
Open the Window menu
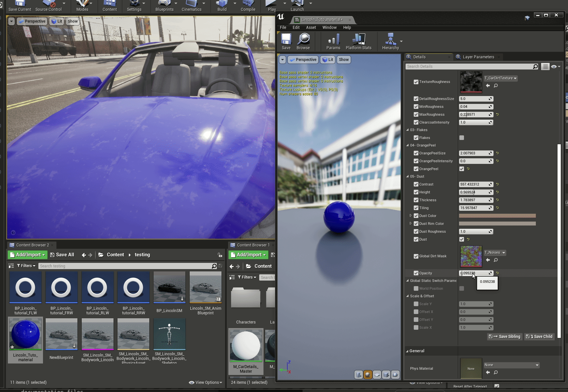[x=329, y=28]
